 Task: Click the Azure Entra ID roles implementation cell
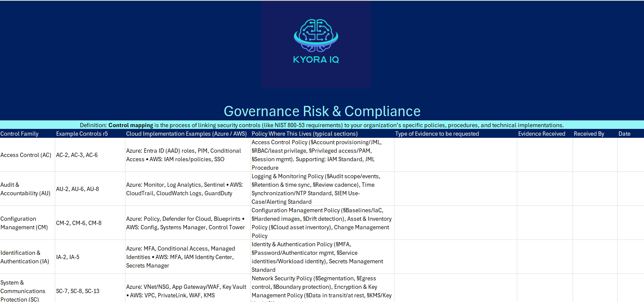tap(184, 155)
